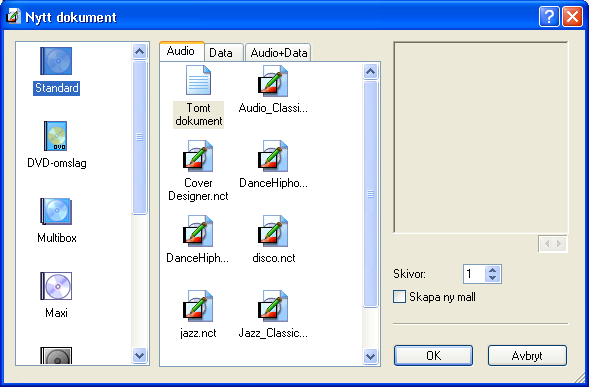Switch to the Audio tab
The width and height of the screenshot is (589, 387).
point(181,51)
